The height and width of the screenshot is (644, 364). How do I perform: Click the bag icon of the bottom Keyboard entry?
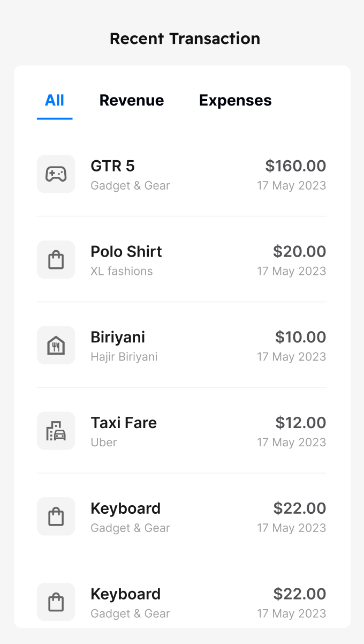tap(56, 602)
